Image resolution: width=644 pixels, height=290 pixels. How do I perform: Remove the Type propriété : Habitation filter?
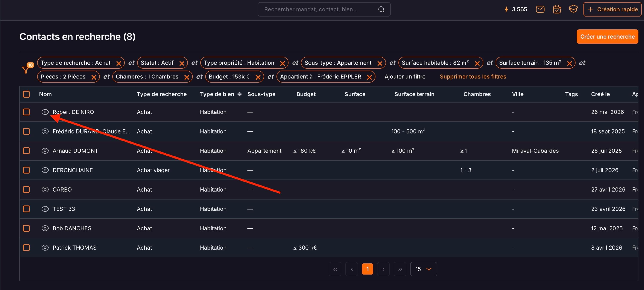[283, 63]
